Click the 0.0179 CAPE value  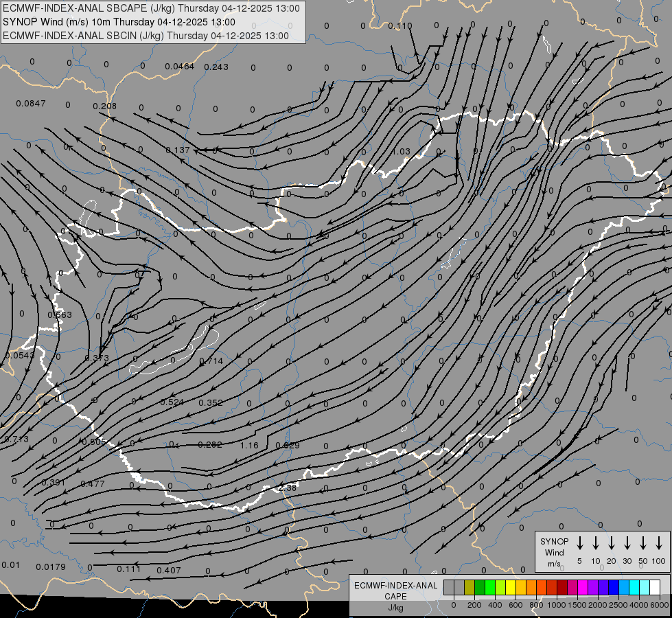51,567
